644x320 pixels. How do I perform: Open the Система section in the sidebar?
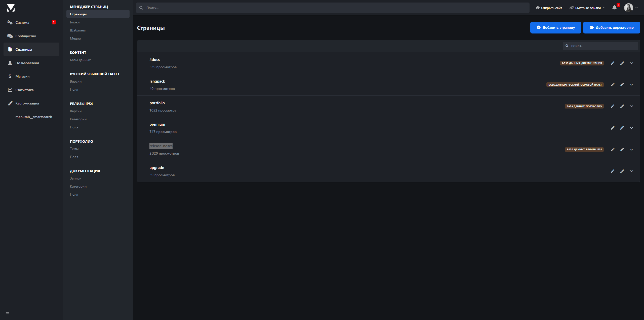22,22
